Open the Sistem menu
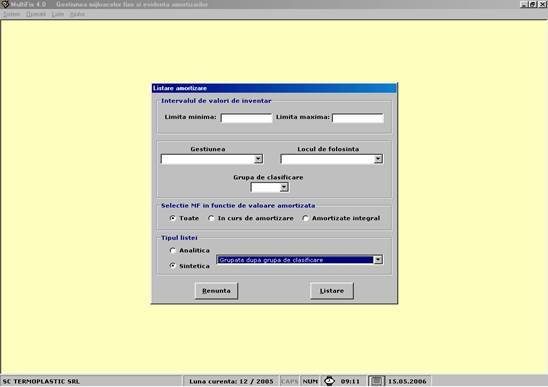This screenshot has width=548, height=387. pyautogui.click(x=11, y=14)
